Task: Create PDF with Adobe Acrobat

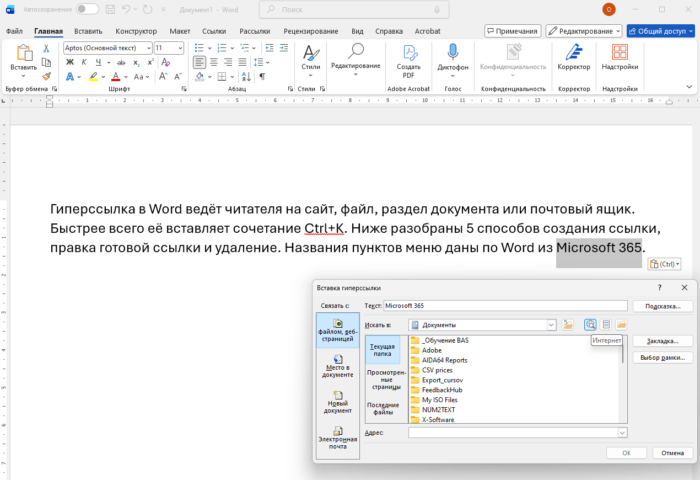Action: coord(408,62)
